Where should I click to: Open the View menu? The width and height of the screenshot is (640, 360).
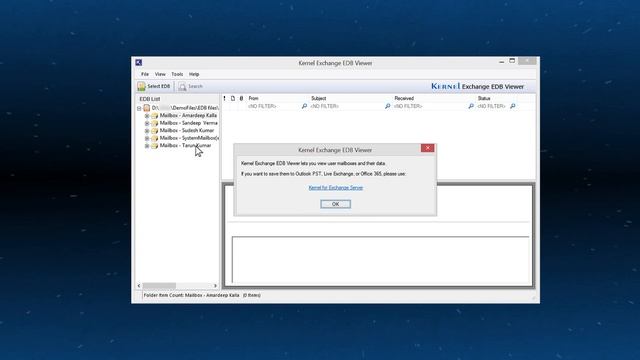pos(160,74)
